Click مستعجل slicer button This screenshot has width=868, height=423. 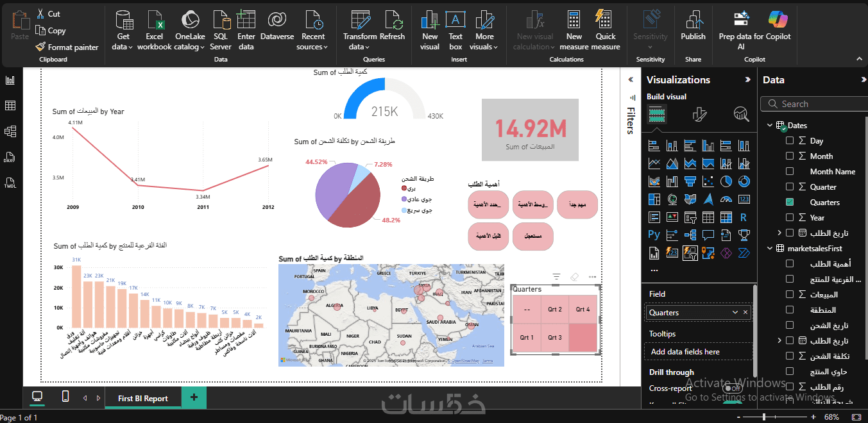532,236
